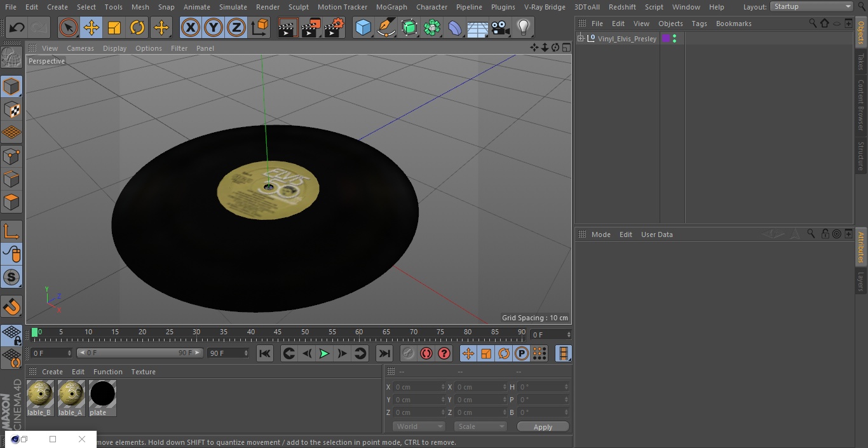Play animation forwards
868x448 pixels.
click(x=324, y=353)
